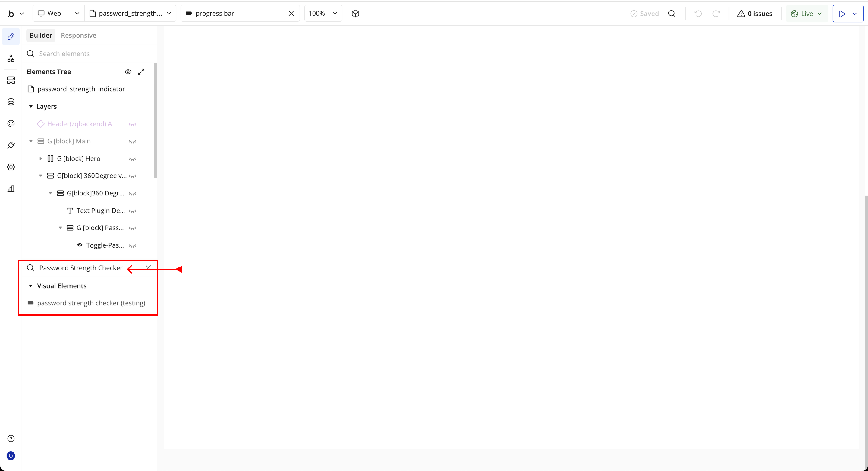This screenshot has width=868, height=471.
Task: Open the Data tab database icon
Action: coord(11,102)
